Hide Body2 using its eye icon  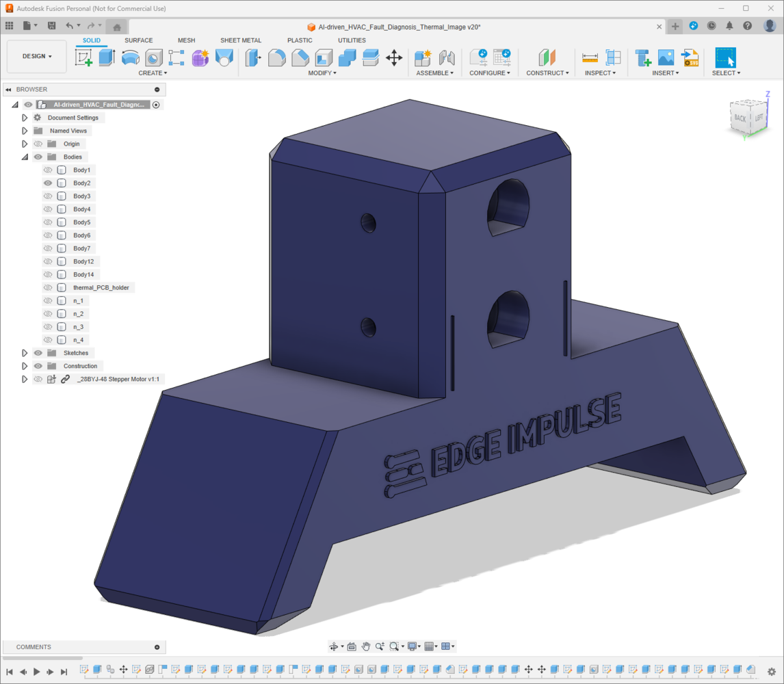(x=48, y=183)
